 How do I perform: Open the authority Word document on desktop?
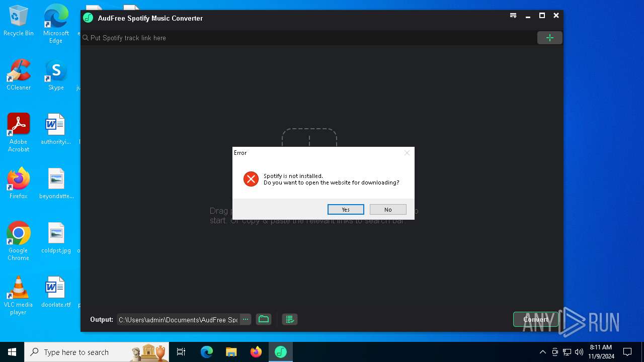click(56, 129)
